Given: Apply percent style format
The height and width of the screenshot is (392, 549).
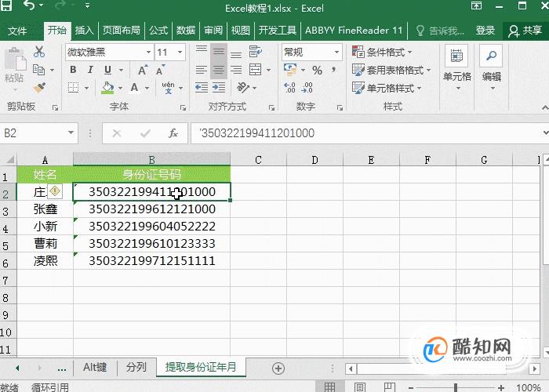Looking at the screenshot, I should coord(317,70).
